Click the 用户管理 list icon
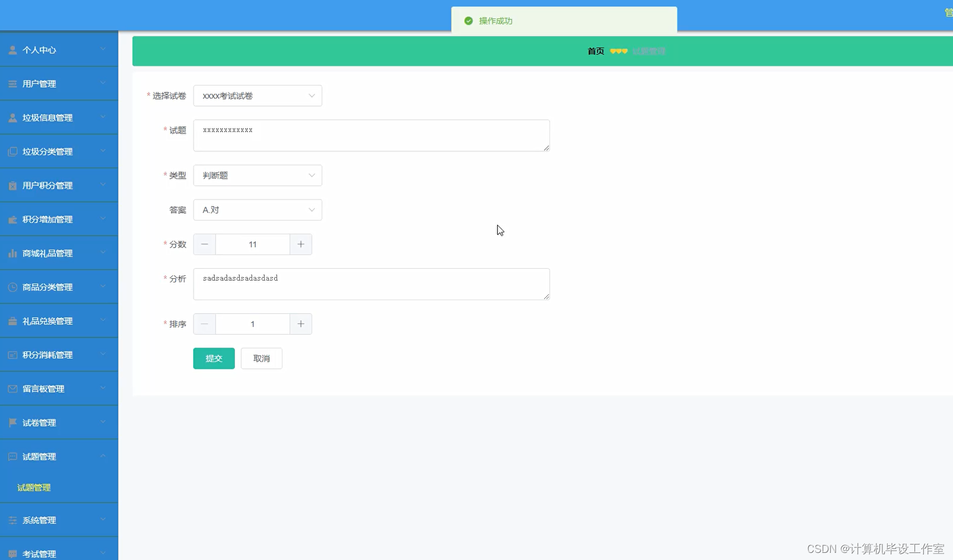This screenshot has width=953, height=560. (x=12, y=84)
